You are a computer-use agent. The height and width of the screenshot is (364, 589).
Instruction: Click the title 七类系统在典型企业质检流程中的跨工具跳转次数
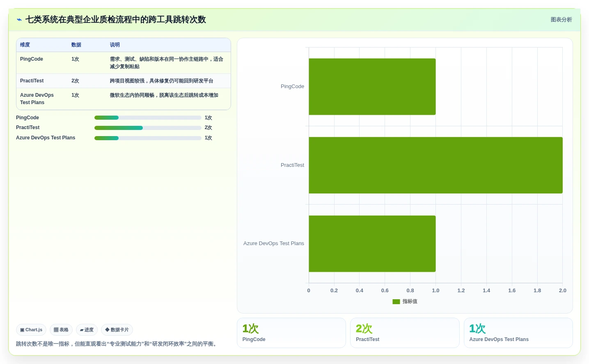point(116,20)
